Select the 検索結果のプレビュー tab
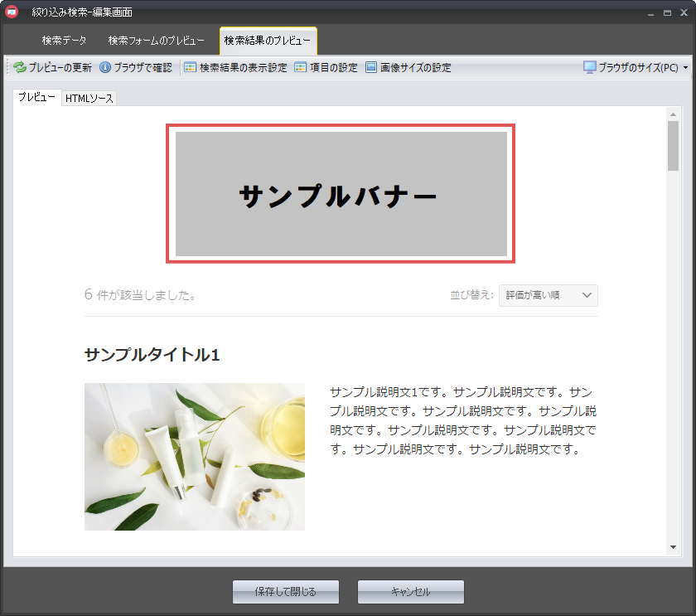This screenshot has width=696, height=616. [x=268, y=41]
